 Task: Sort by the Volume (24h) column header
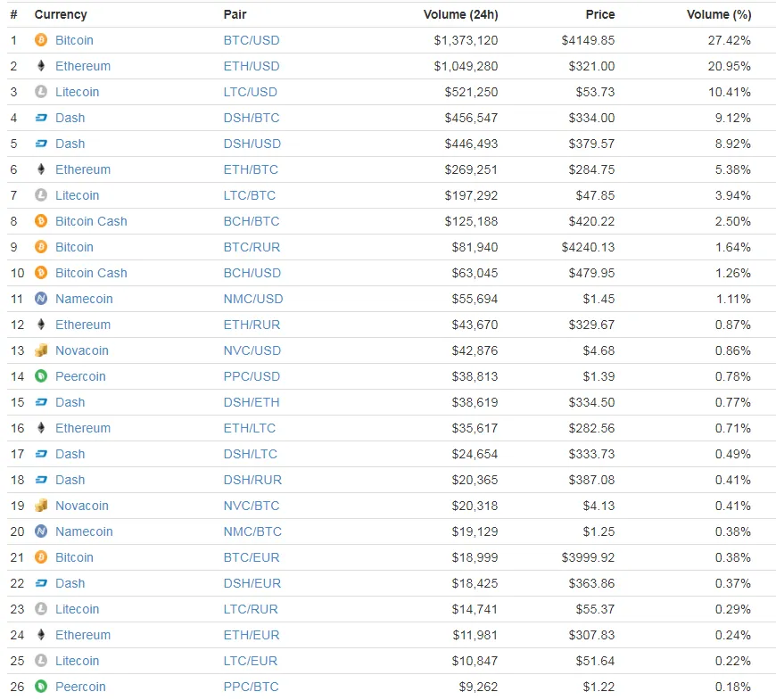(461, 14)
